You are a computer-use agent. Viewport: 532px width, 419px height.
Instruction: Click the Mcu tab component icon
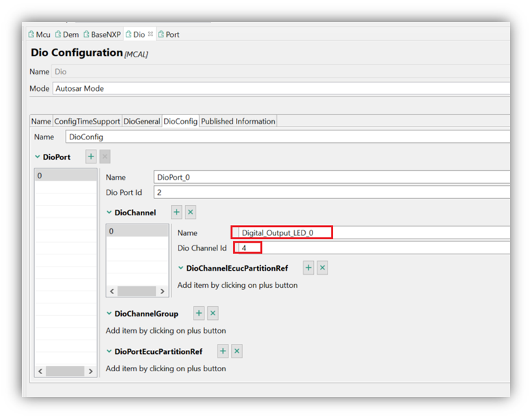tap(31, 34)
